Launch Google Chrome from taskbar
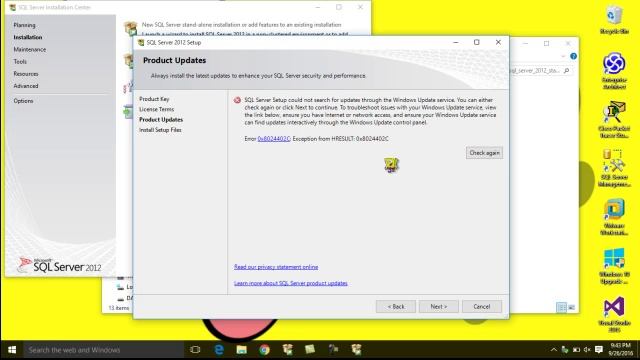640x360 pixels. (264, 350)
